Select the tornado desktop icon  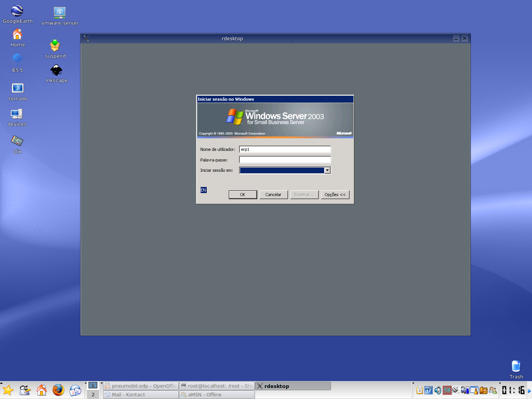[x=18, y=92]
